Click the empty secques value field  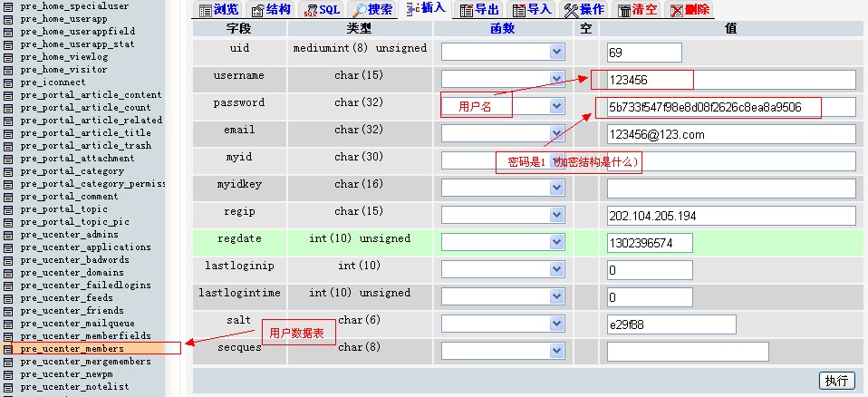[688, 352]
